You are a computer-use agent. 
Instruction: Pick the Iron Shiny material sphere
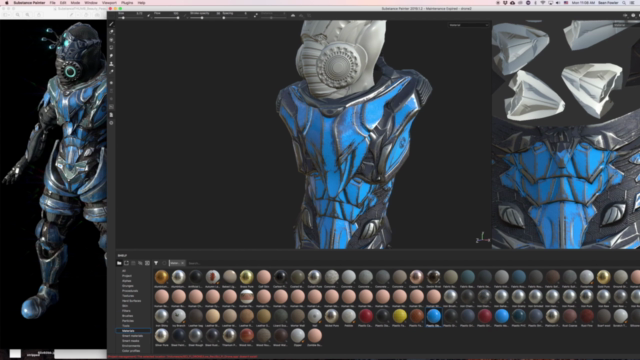(x=162, y=316)
